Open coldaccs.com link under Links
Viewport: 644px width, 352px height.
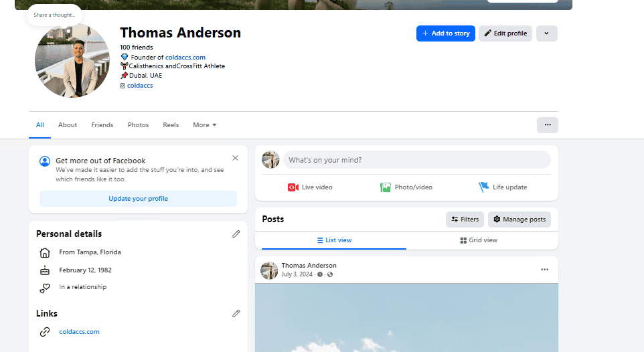coord(79,332)
